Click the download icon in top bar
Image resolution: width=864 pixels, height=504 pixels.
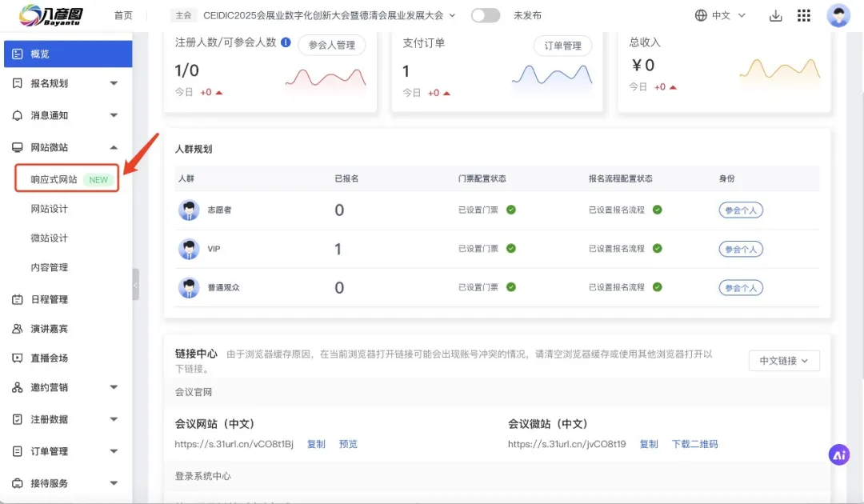(774, 16)
